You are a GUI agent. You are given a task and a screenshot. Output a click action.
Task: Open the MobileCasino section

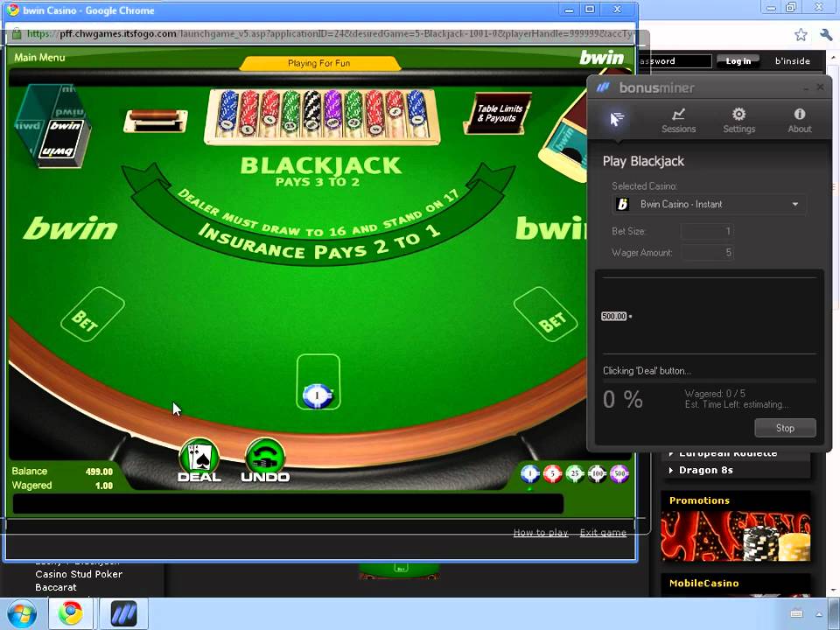[x=703, y=583]
